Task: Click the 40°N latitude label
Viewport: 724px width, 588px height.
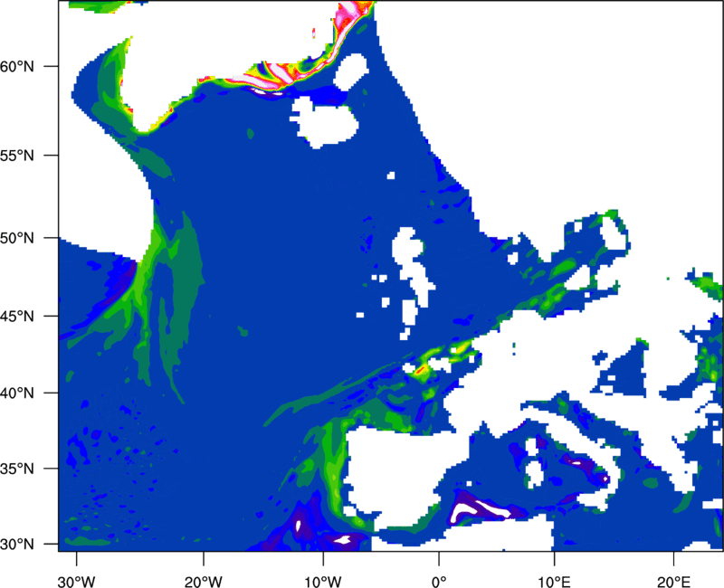Action: (17, 394)
